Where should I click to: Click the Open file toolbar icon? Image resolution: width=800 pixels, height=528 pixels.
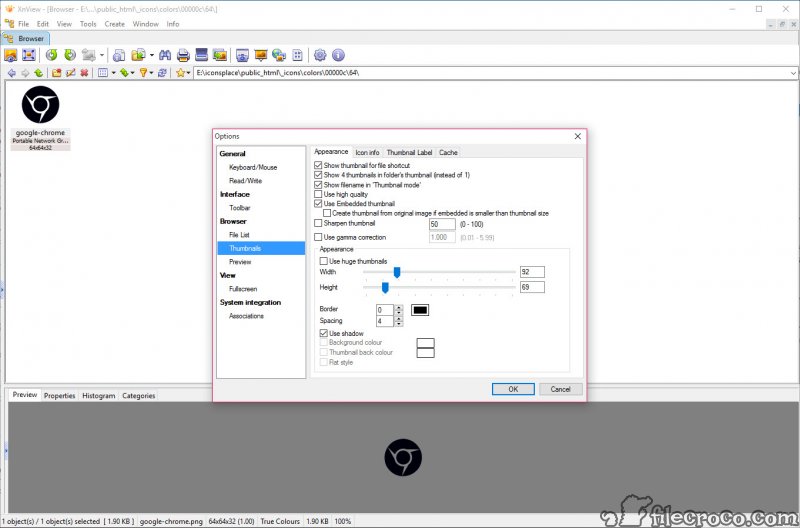(10, 55)
